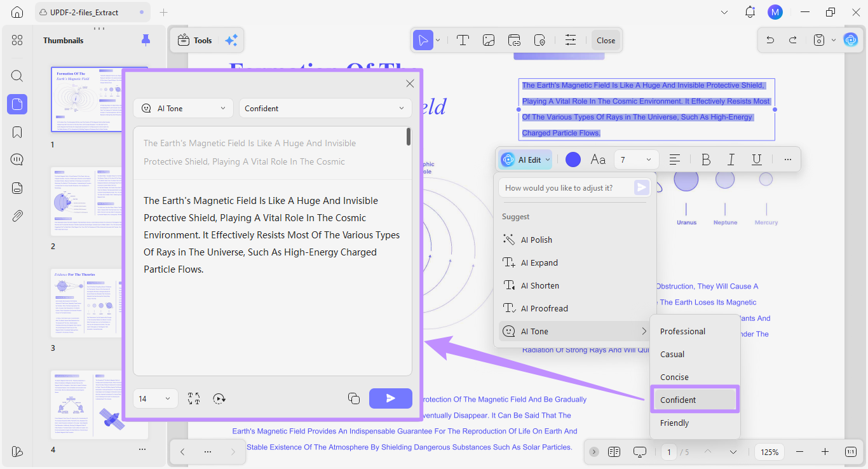Open the UPDF AI assistant icon

pos(850,40)
